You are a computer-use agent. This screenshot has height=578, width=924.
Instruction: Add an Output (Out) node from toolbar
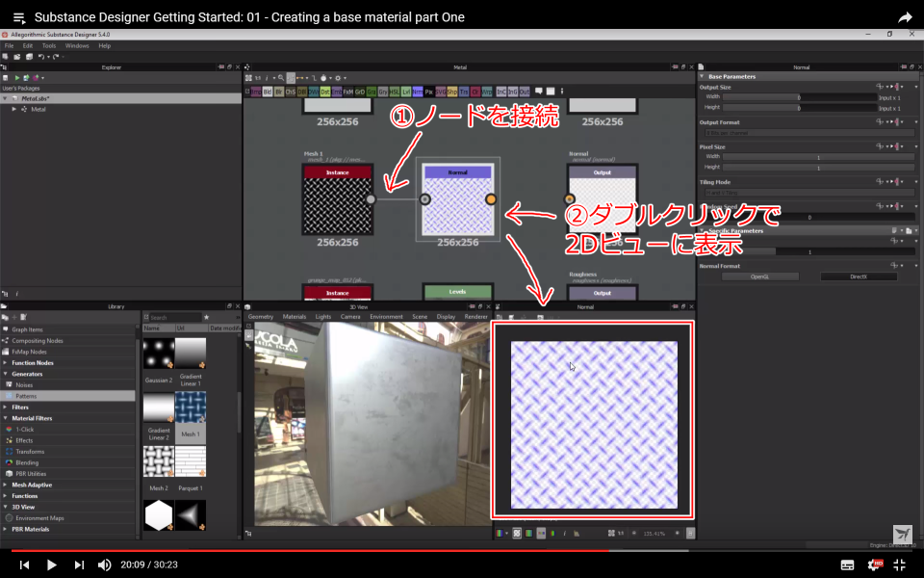524,92
